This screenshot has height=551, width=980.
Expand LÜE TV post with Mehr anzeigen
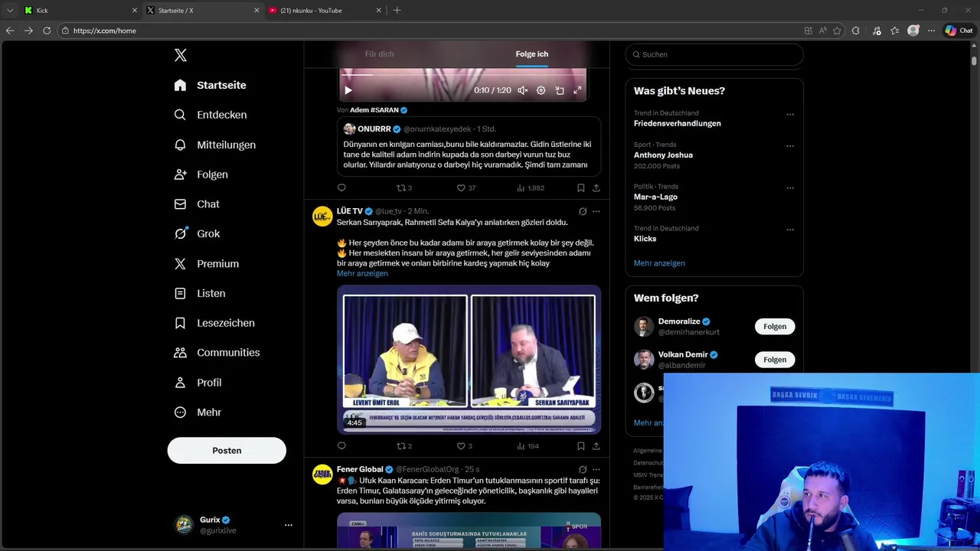coord(362,273)
